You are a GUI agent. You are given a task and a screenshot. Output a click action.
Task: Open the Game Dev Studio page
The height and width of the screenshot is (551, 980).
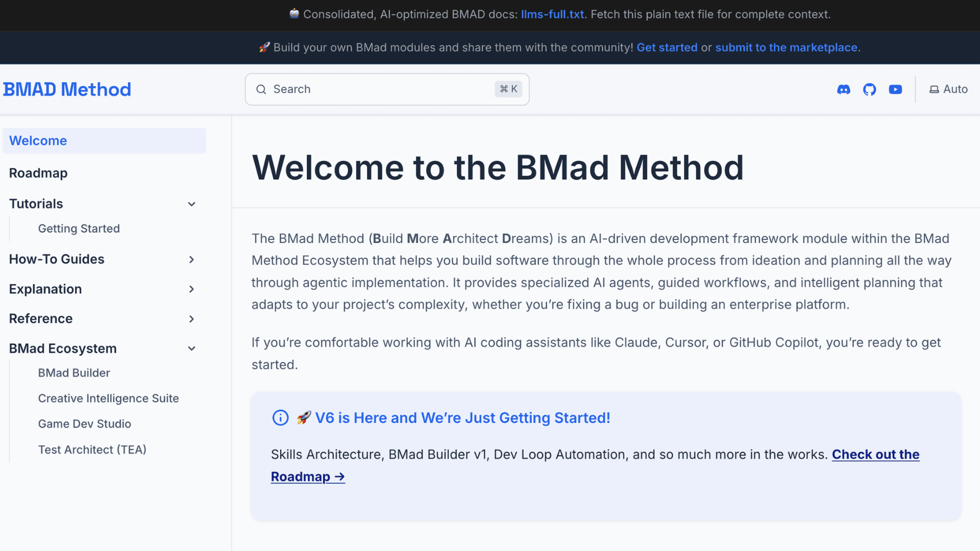tap(84, 424)
